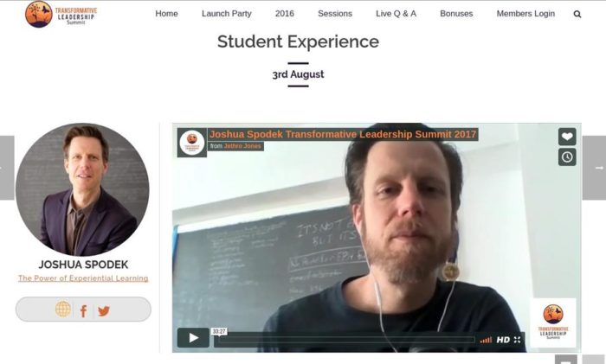Enter fullscreen mode on the video
The width and height of the screenshot is (606, 364).
tap(517, 340)
